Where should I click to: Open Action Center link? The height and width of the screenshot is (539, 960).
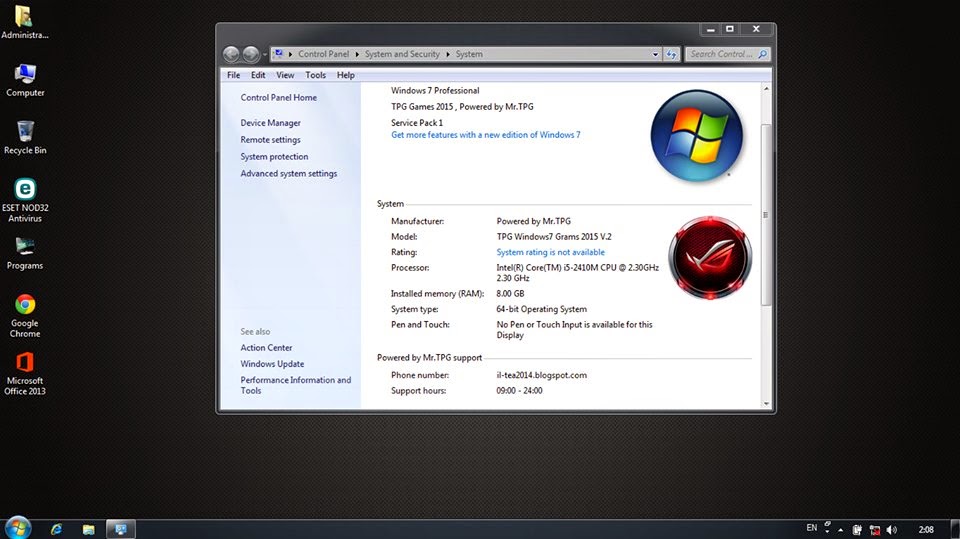pos(266,347)
